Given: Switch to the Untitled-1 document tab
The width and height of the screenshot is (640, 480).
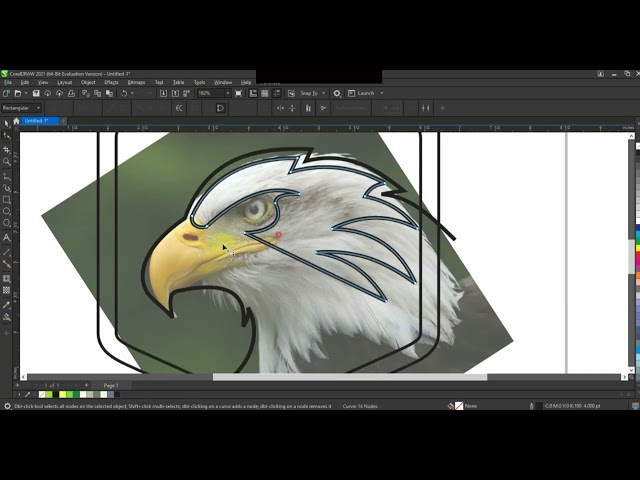Looking at the screenshot, I should (40, 121).
